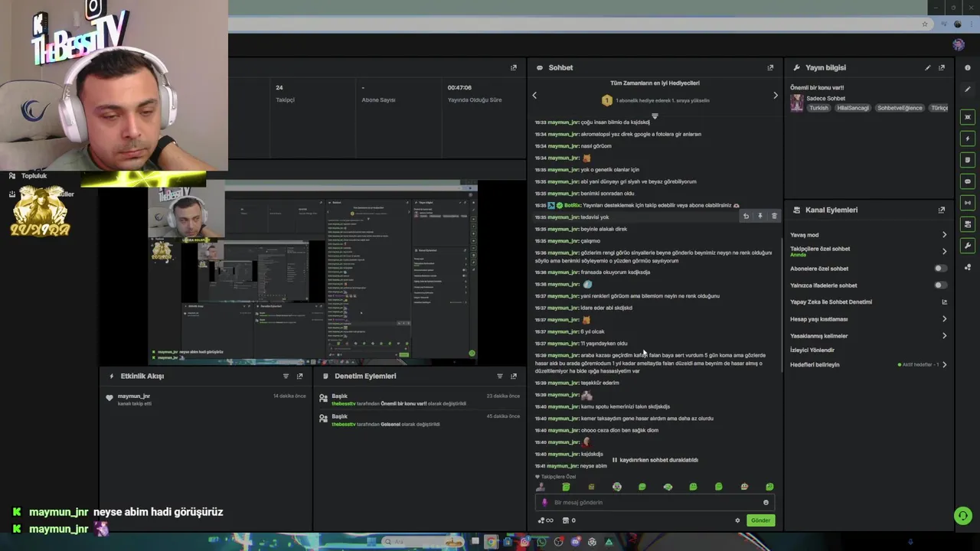Pop out the Sohbet chat panel
The width and height of the screenshot is (980, 551).
pos(770,67)
